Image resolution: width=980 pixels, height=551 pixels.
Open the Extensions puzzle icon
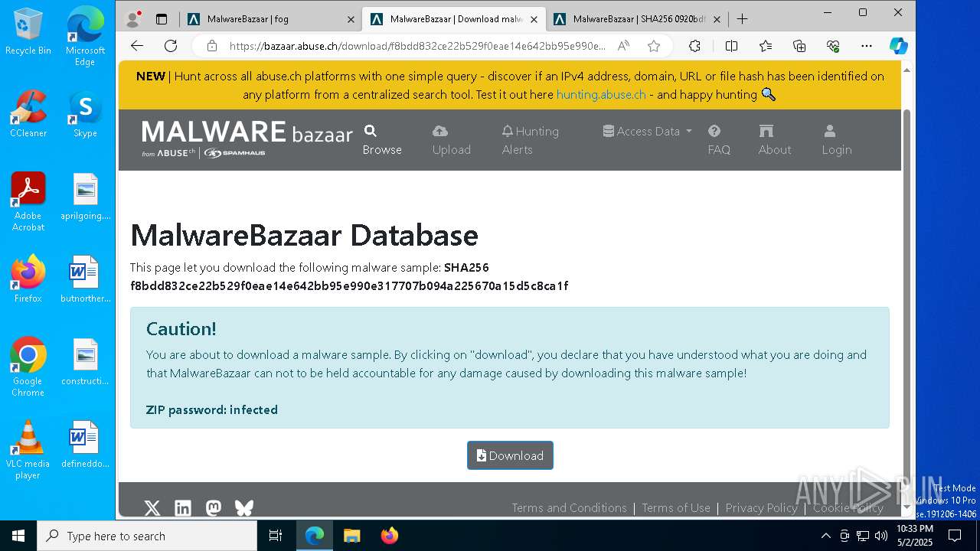(694, 46)
